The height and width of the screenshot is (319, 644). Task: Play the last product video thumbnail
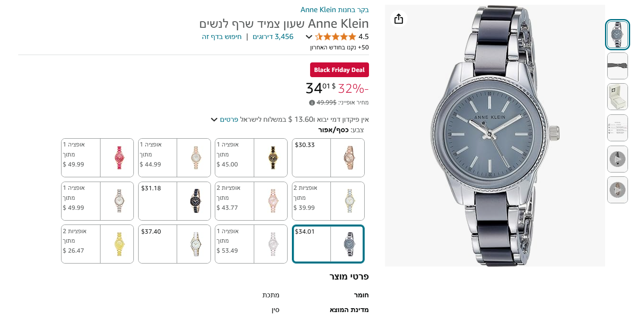click(617, 190)
